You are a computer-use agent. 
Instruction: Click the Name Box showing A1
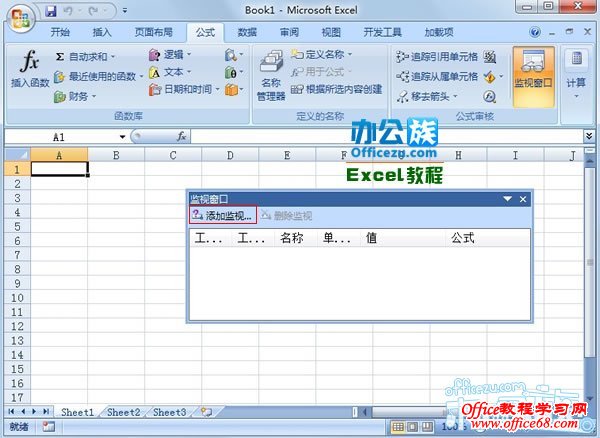click(x=59, y=137)
